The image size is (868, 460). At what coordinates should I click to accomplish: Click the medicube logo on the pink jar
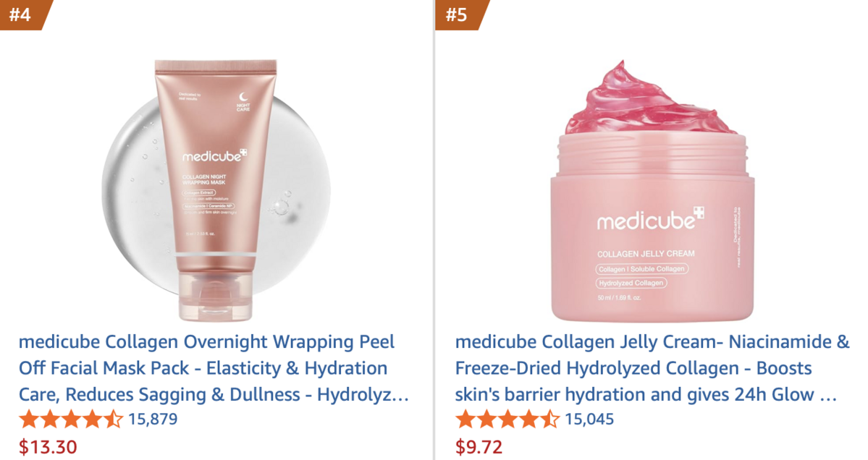tap(650, 219)
